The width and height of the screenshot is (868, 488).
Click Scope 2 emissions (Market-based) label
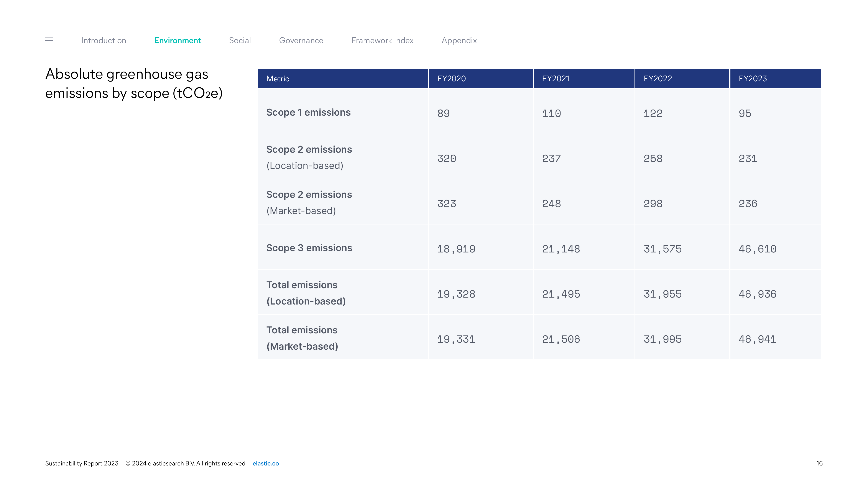[309, 202]
